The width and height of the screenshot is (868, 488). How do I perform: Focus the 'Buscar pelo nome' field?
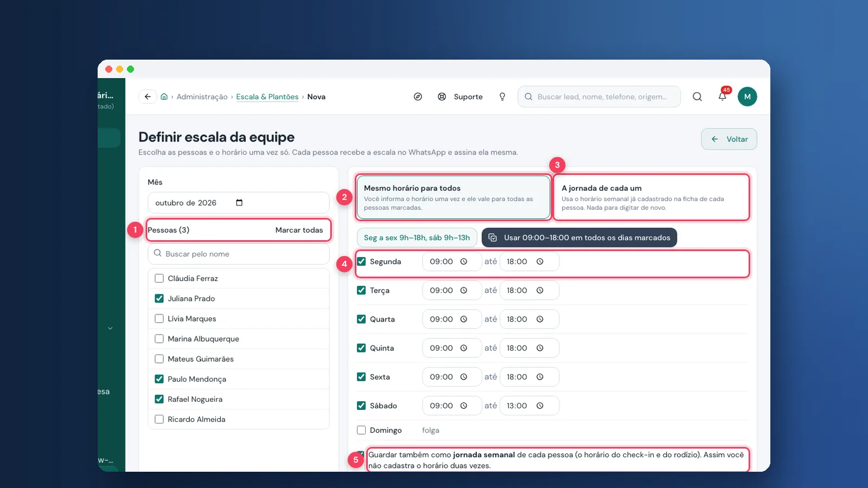[239, 254]
